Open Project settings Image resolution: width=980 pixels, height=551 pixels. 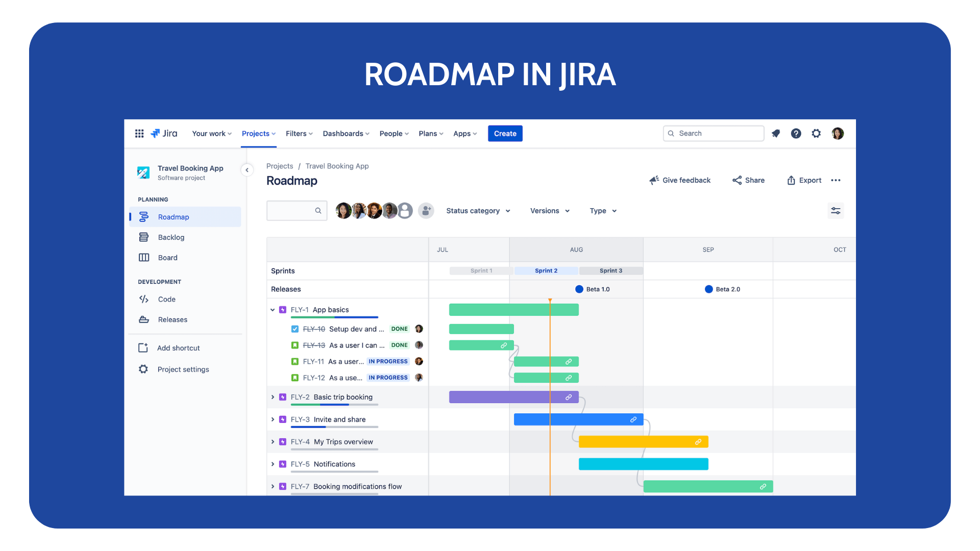(x=183, y=369)
